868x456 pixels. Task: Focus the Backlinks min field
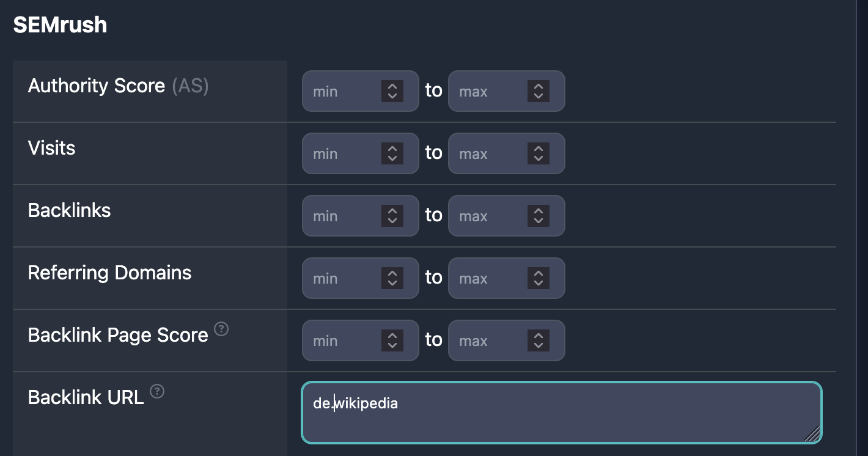point(361,216)
